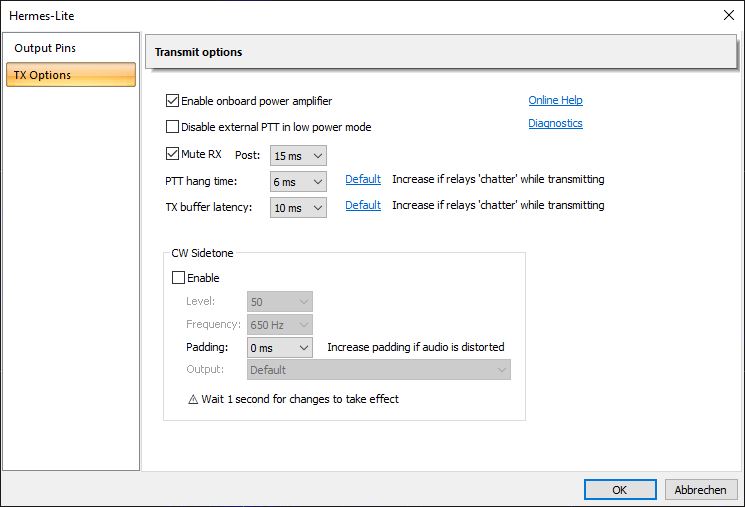Open the Padding 0 ms dropdown
The width and height of the screenshot is (745, 507).
(280, 348)
